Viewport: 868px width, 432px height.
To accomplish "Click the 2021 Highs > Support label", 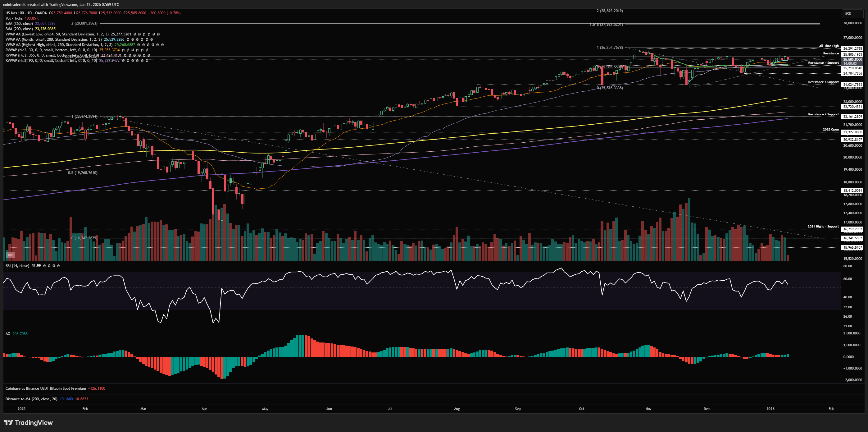I will pyautogui.click(x=823, y=226).
